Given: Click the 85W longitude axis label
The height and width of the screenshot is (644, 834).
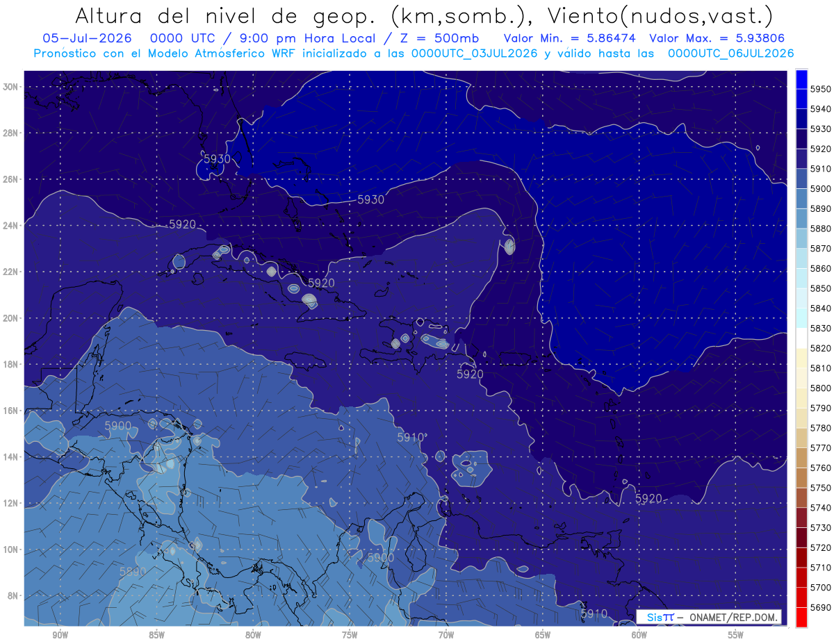Looking at the screenshot, I should [x=156, y=635].
